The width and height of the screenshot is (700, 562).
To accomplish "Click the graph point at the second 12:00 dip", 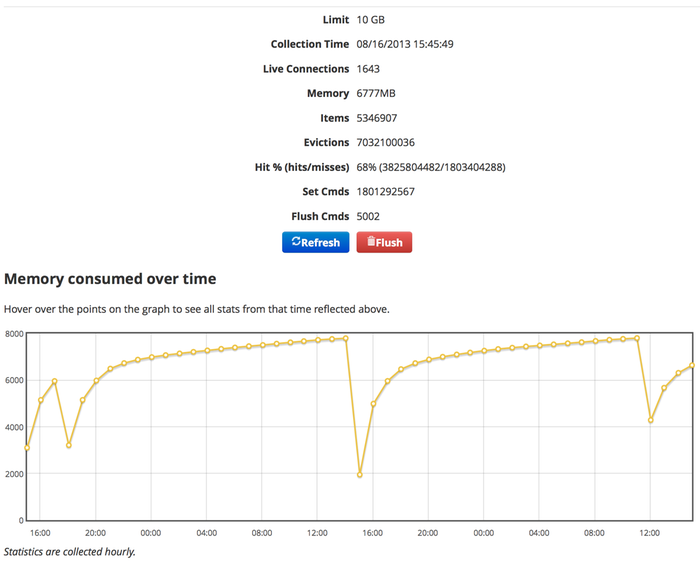I will [x=651, y=420].
